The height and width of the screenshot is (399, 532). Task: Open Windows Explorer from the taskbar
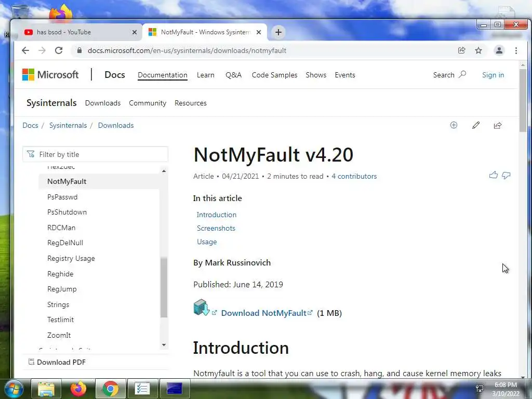click(46, 389)
